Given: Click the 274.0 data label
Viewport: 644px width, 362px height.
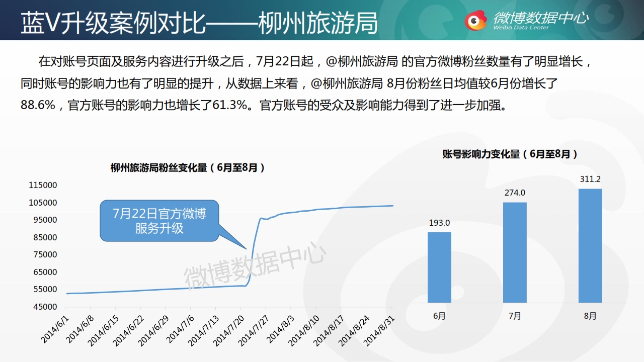Looking at the screenshot, I should click(x=515, y=193).
